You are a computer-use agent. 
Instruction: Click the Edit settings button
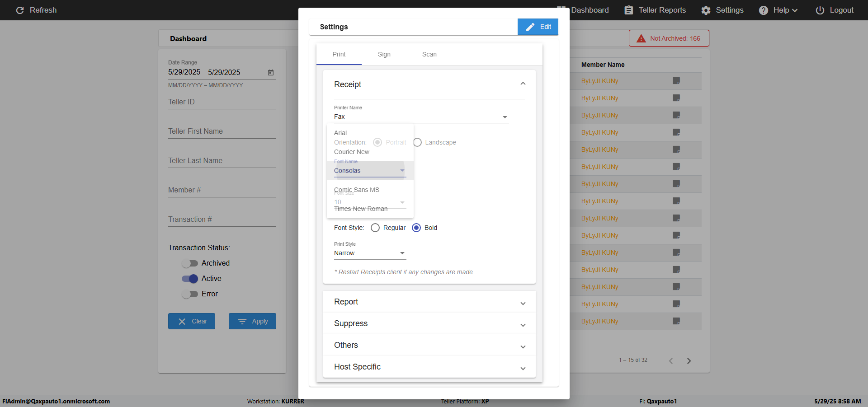(x=538, y=27)
